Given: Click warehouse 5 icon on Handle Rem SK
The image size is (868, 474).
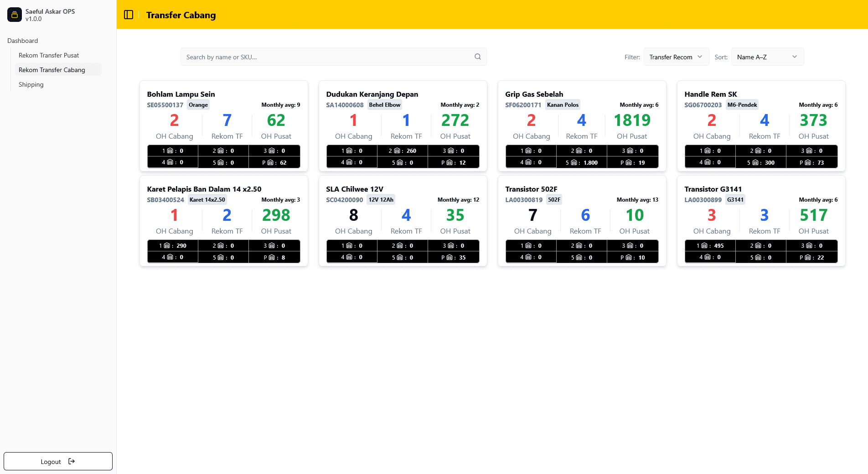Looking at the screenshot, I should coord(755,163).
